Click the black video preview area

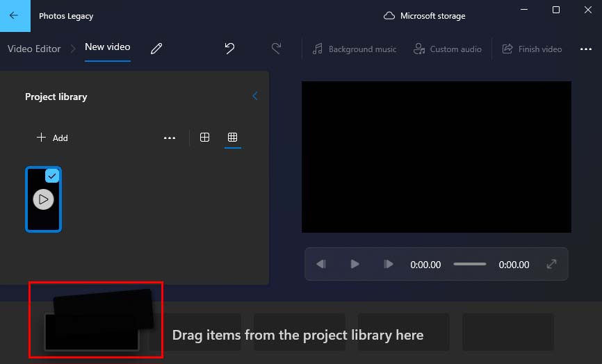[x=436, y=157]
